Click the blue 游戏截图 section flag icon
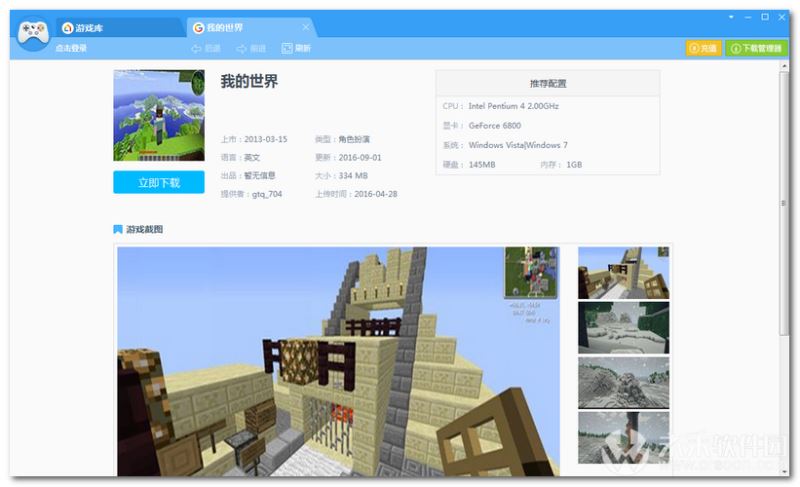The width and height of the screenshot is (800, 487). [x=118, y=229]
